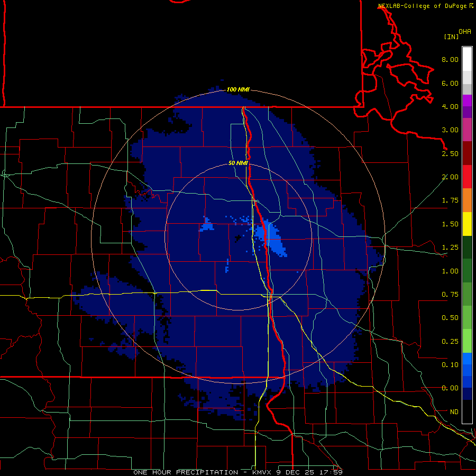Click the OHA product label

pyautogui.click(x=465, y=32)
